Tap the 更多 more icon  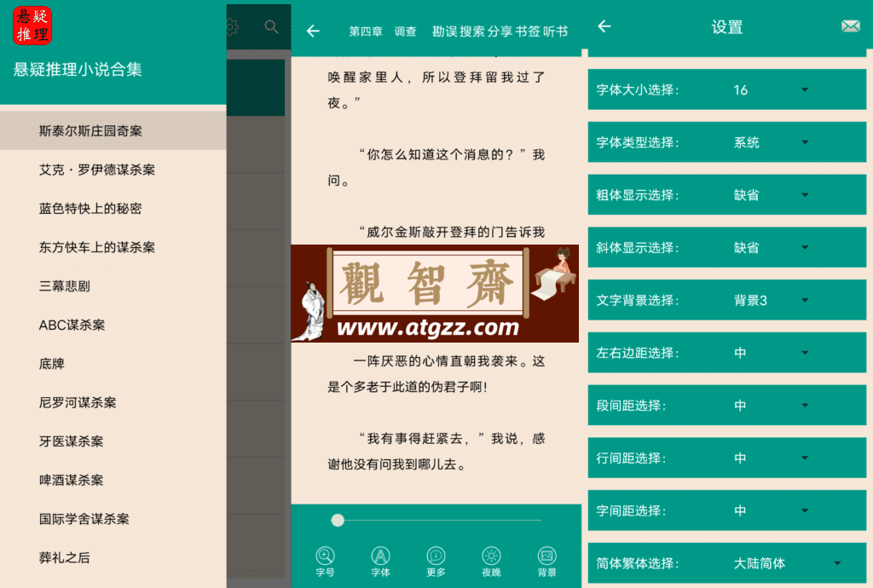[436, 562]
